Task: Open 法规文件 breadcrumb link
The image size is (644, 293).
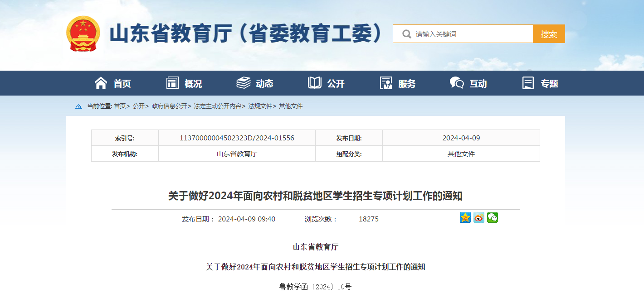Action: 260,106
